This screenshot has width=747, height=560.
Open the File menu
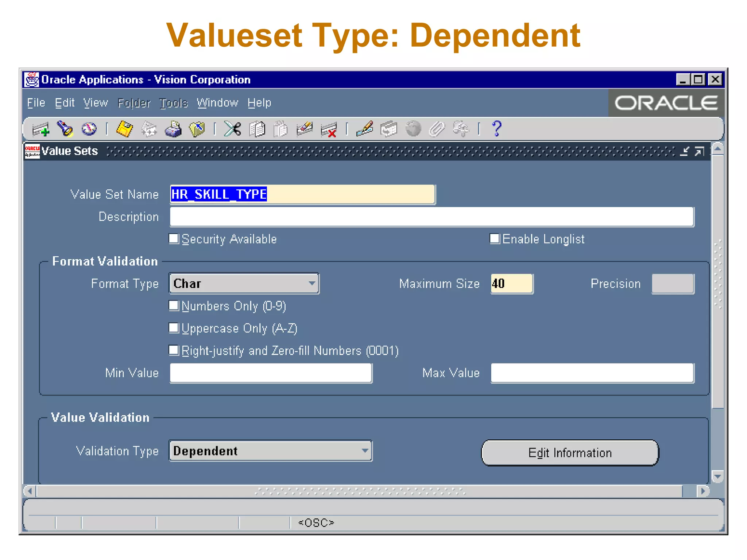[x=36, y=103]
